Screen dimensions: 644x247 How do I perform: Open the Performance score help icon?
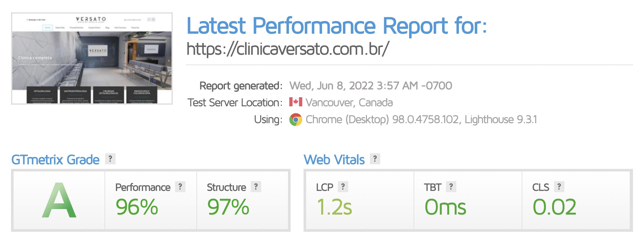point(180,187)
